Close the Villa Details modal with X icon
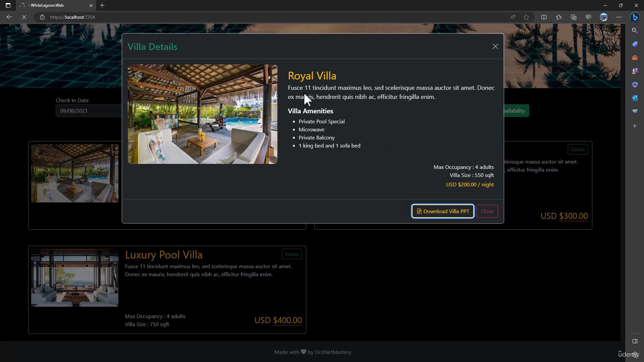This screenshot has width=644, height=362. pos(495,46)
